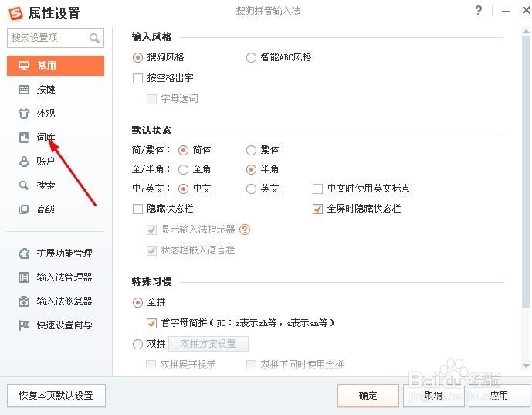Click the shirt icon beside 外观

point(24,114)
